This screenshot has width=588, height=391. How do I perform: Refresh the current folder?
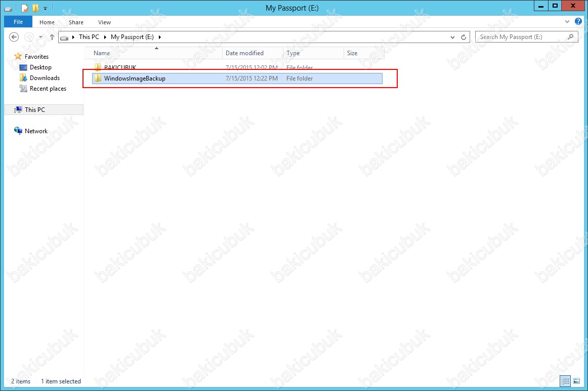pos(464,37)
